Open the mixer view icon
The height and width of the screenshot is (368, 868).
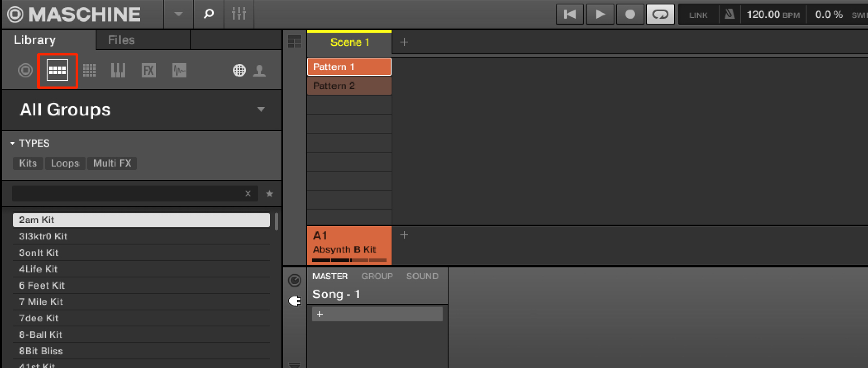coord(239,14)
